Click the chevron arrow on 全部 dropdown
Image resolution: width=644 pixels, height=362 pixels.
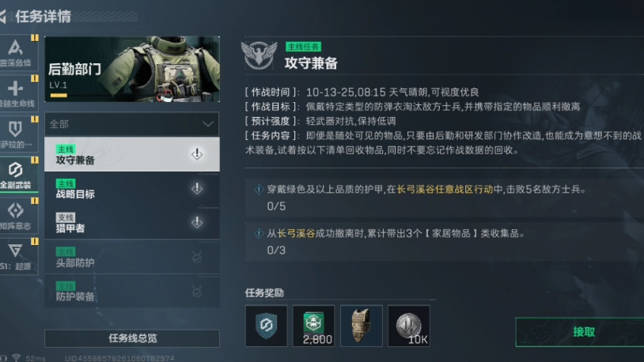click(208, 124)
